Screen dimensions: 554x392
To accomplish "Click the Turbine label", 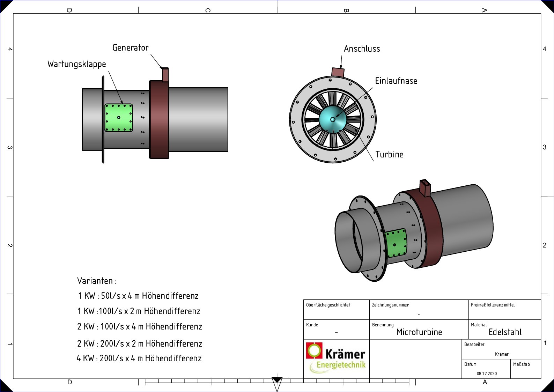I will pyautogui.click(x=390, y=154).
